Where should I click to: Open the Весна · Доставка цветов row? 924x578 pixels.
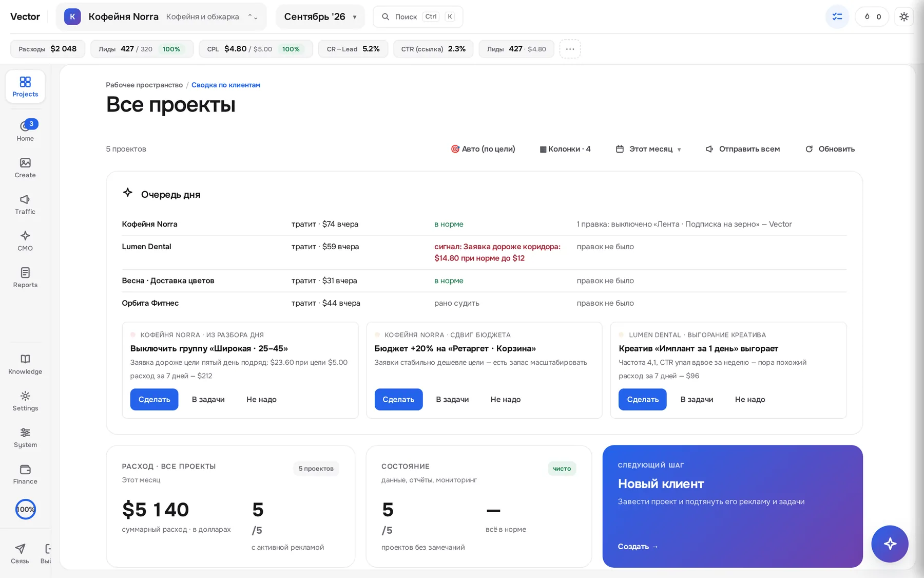(x=484, y=281)
